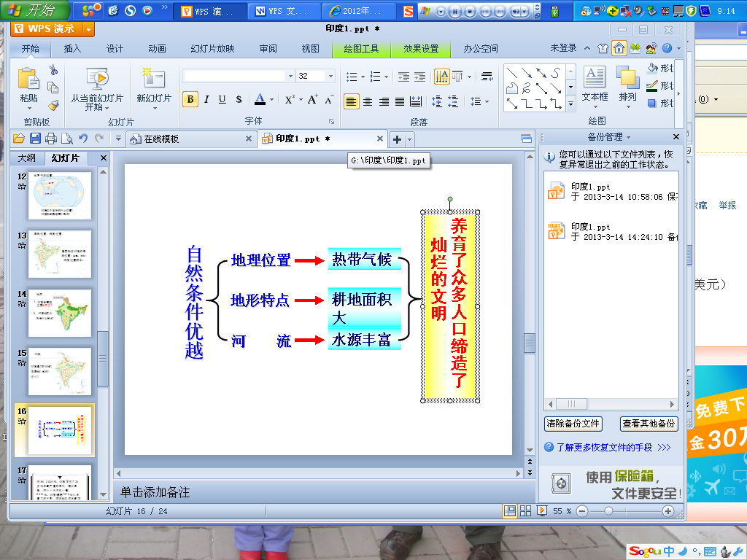This screenshot has height=560, width=747.
Task: Start slideshow from current slide (从当前幻灯片开始)
Action: [96, 82]
